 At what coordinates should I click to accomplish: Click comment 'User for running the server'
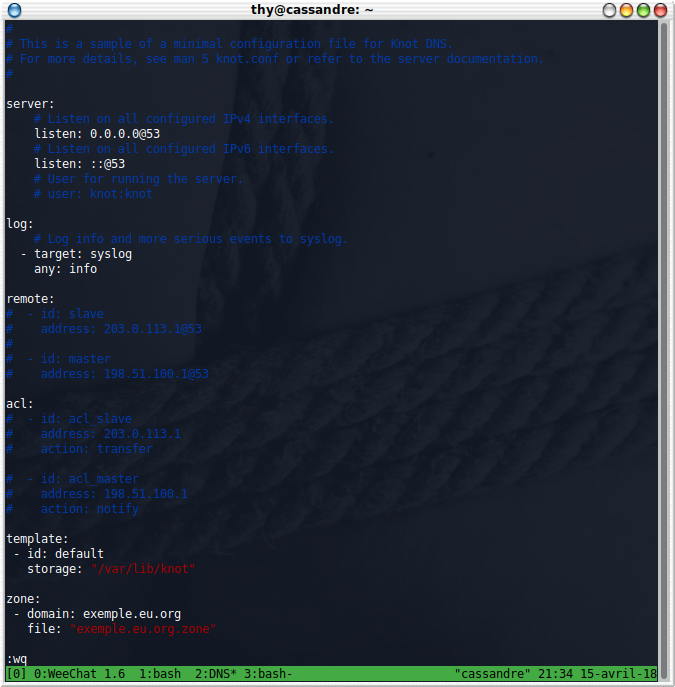138,179
